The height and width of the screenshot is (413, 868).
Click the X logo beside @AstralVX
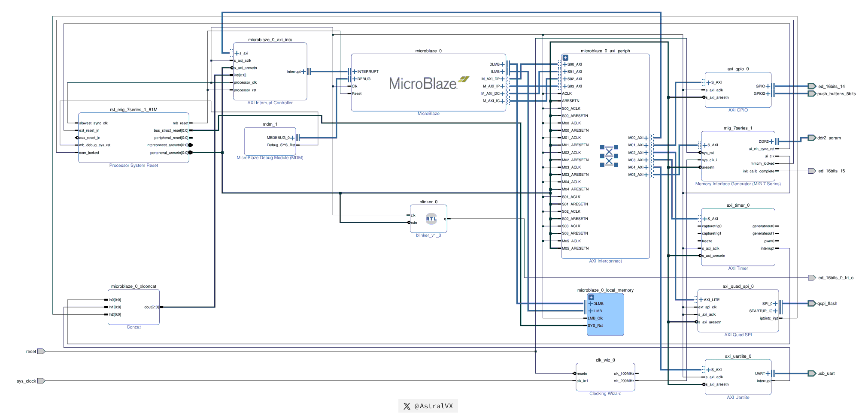pyautogui.click(x=407, y=406)
